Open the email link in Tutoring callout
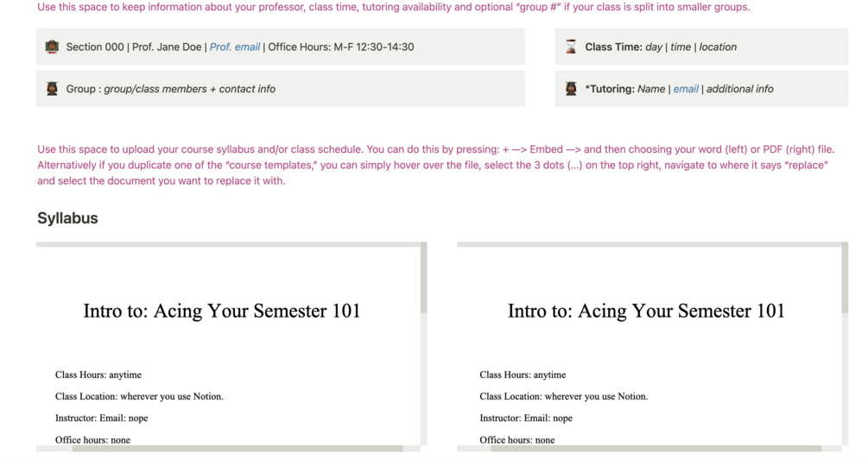 click(x=686, y=89)
